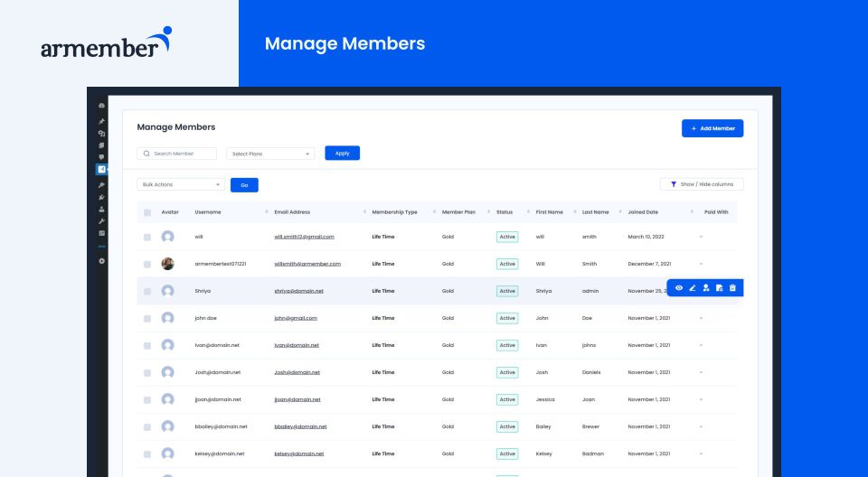Screen dimensions: 868x477
Task: Sort the table by the Username column header
Action: (x=208, y=212)
